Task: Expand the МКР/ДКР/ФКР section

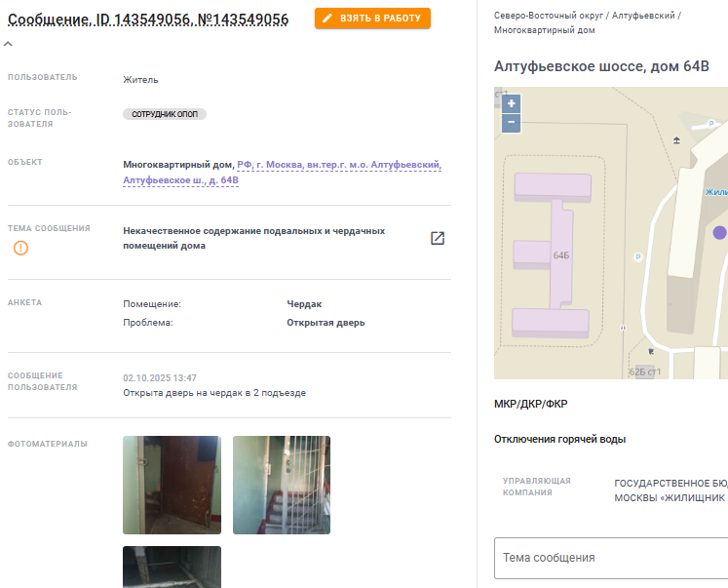Action: click(531, 404)
